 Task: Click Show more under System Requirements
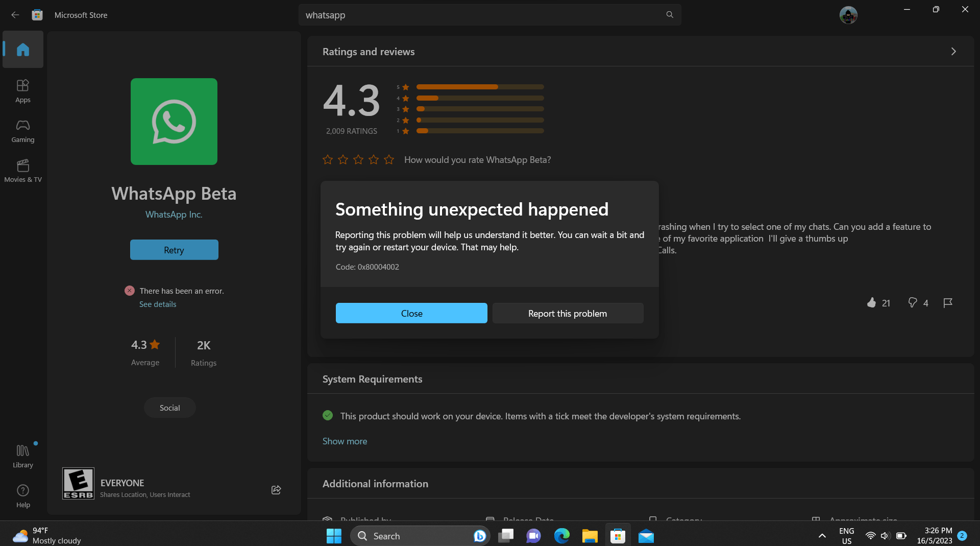tap(345, 441)
